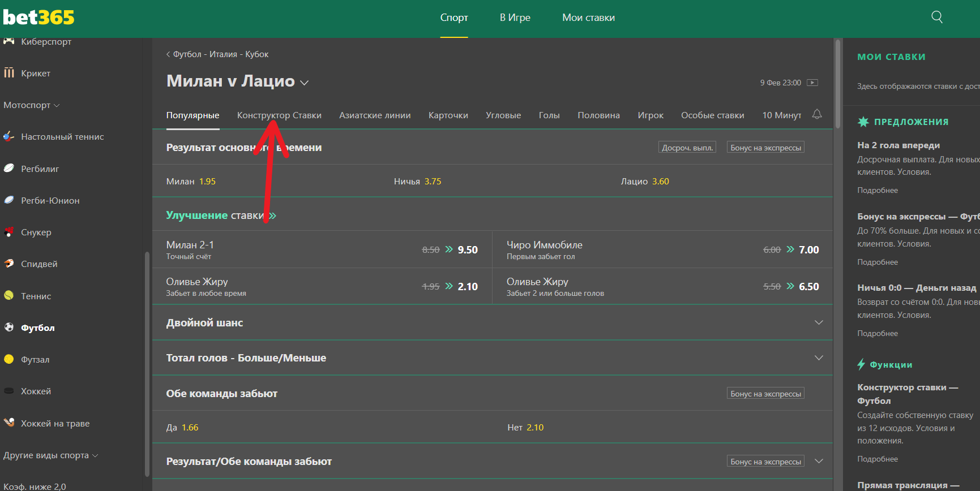The image size is (980, 491).
Task: Click the Теннис ball icon
Action: [8, 295]
